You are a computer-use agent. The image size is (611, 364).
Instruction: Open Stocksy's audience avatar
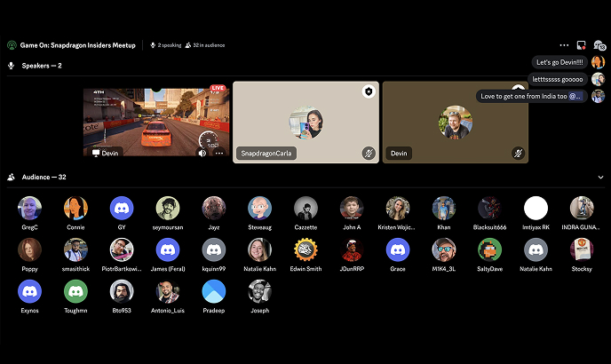tap(582, 249)
